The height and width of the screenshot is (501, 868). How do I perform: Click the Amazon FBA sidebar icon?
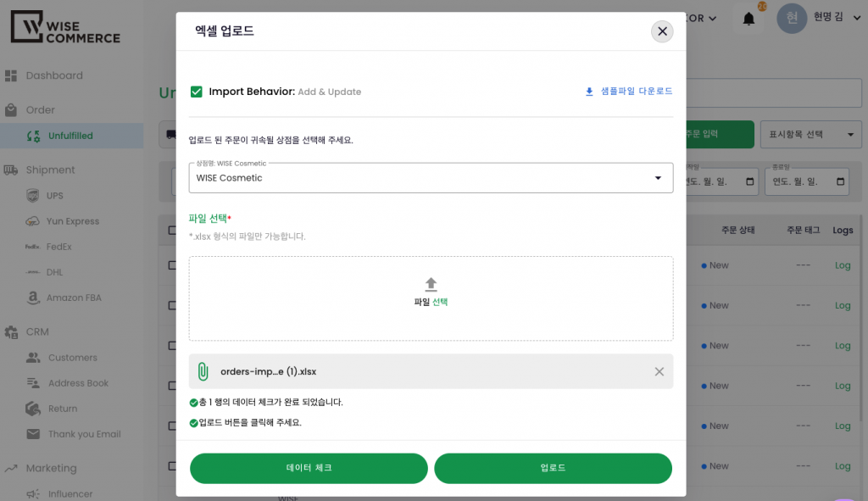coord(33,298)
